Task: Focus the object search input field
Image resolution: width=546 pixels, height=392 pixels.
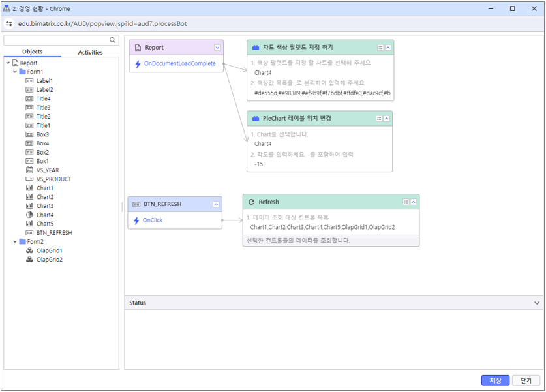Action: 56,40
